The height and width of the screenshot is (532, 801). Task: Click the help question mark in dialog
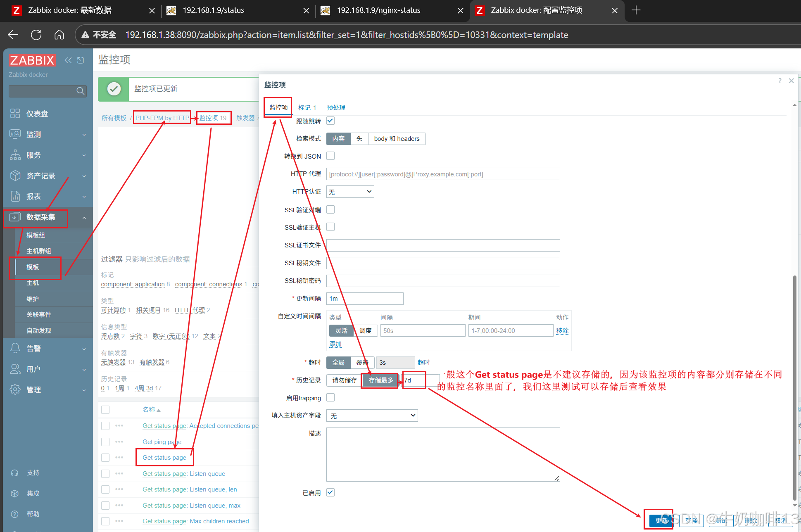pyautogui.click(x=780, y=81)
